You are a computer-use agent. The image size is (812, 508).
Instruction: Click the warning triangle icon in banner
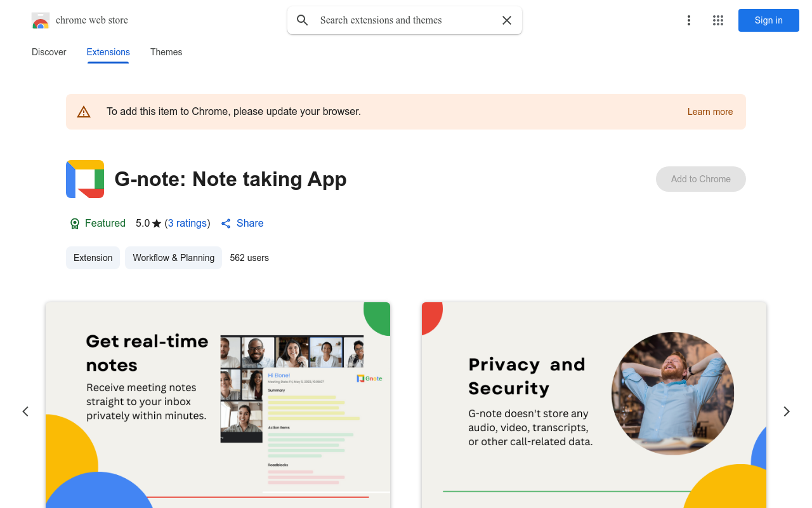(x=84, y=112)
